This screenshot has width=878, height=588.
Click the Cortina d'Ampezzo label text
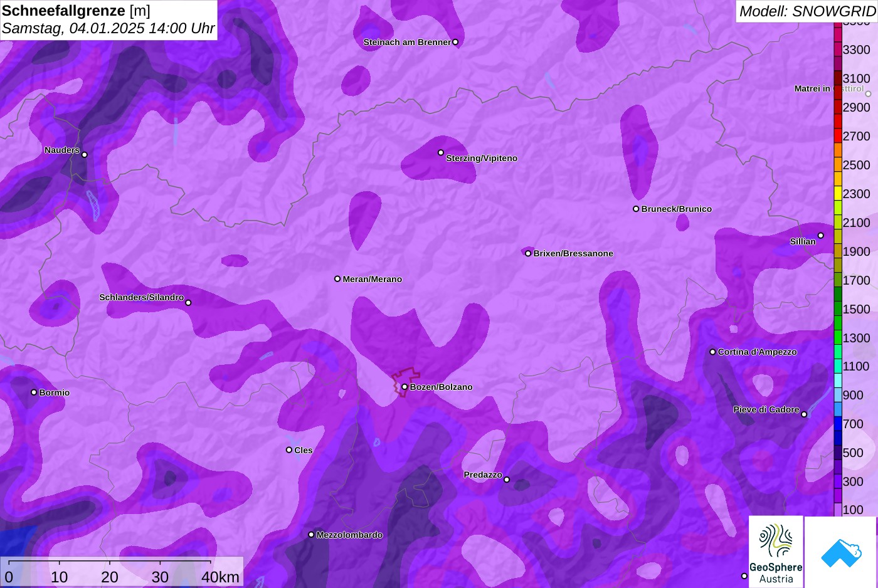click(758, 352)
